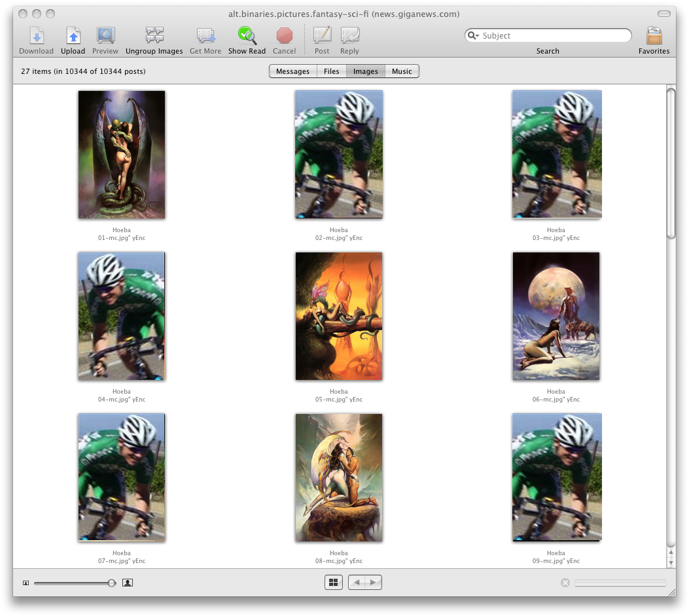
Task: Select thumbnail 07-mc.jpg
Action: (x=122, y=477)
